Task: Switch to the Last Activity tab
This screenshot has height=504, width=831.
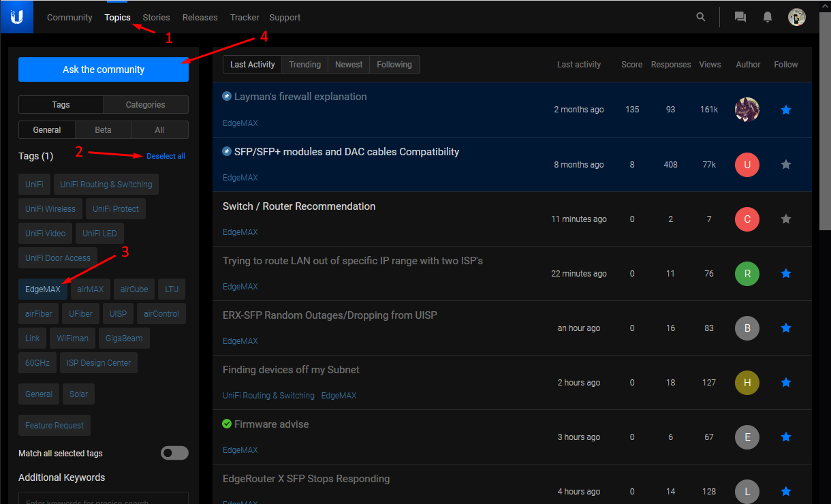Action: (x=253, y=65)
